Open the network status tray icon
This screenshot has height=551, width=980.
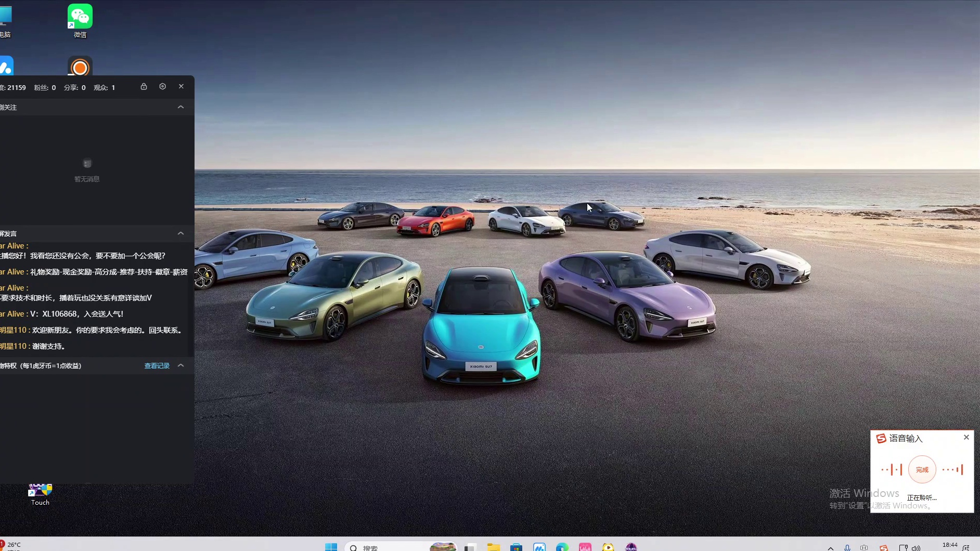point(903,548)
